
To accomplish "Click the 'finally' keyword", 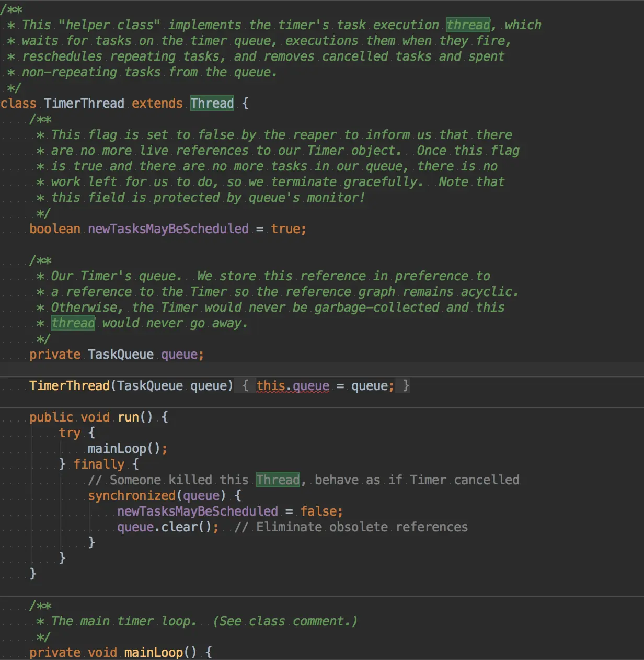I will pos(99,464).
